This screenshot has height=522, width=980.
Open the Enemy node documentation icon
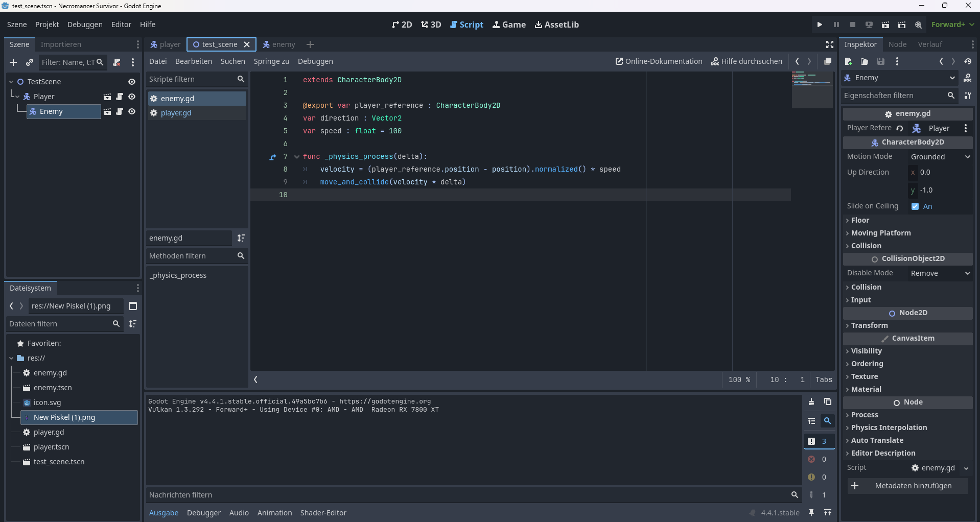point(968,78)
